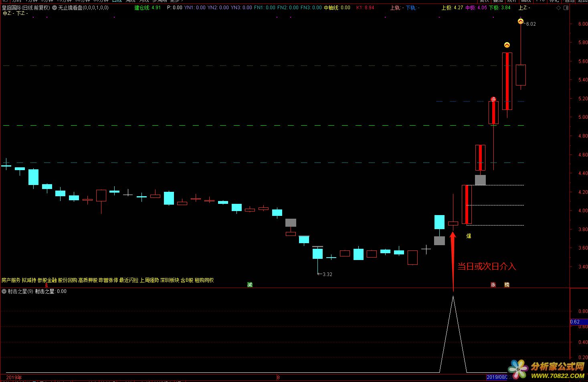Click the indicator name 无止境看盘(0,0,0,1,0,0)
588x382 pixels.
click(83, 8)
